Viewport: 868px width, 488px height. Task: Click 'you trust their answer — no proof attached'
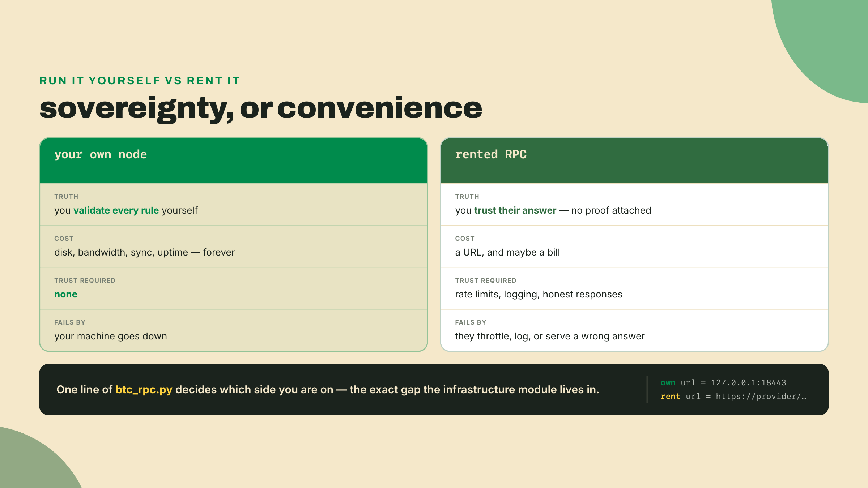553,210
